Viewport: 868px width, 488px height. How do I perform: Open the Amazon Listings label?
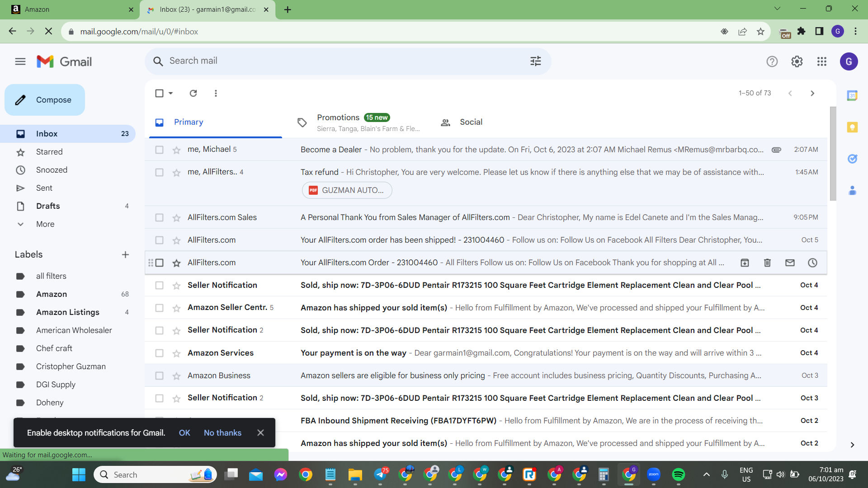point(68,312)
